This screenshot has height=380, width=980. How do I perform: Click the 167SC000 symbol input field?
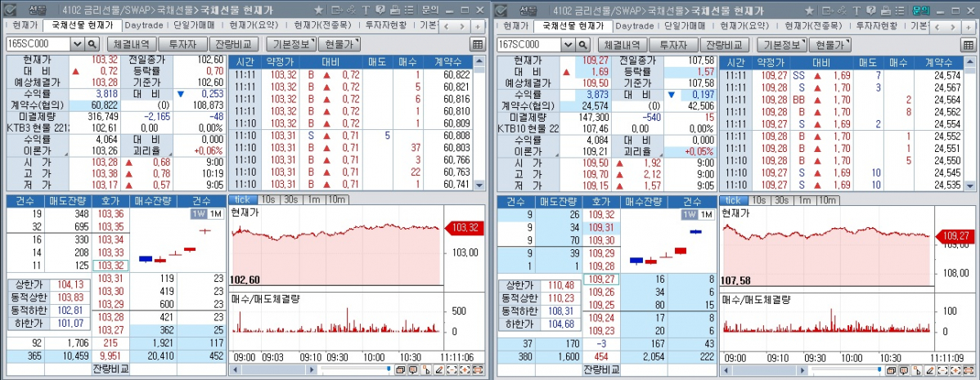[x=529, y=44]
